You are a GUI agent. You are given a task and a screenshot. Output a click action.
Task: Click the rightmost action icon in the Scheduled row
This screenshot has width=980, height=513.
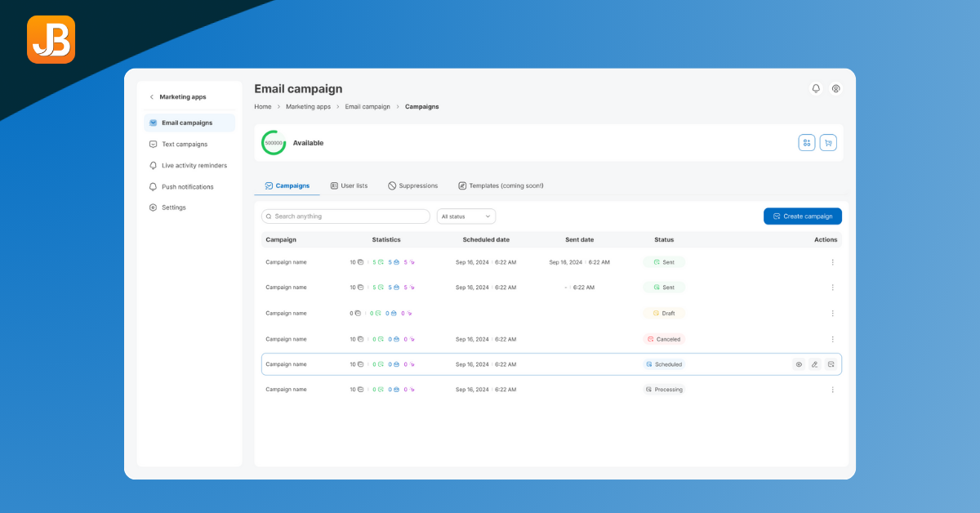click(x=831, y=364)
